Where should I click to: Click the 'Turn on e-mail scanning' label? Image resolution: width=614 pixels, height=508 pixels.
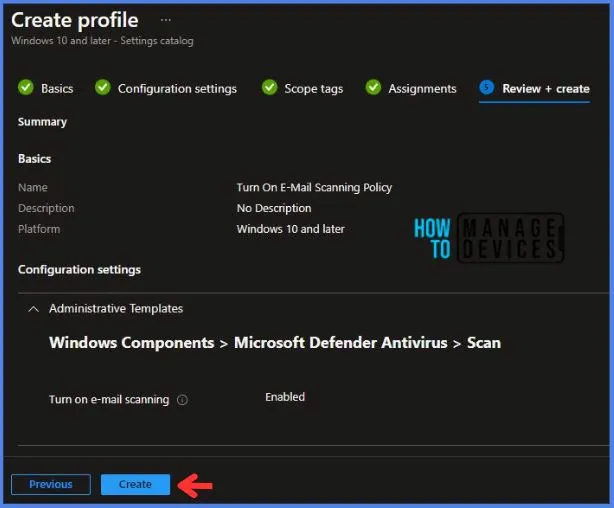109,400
